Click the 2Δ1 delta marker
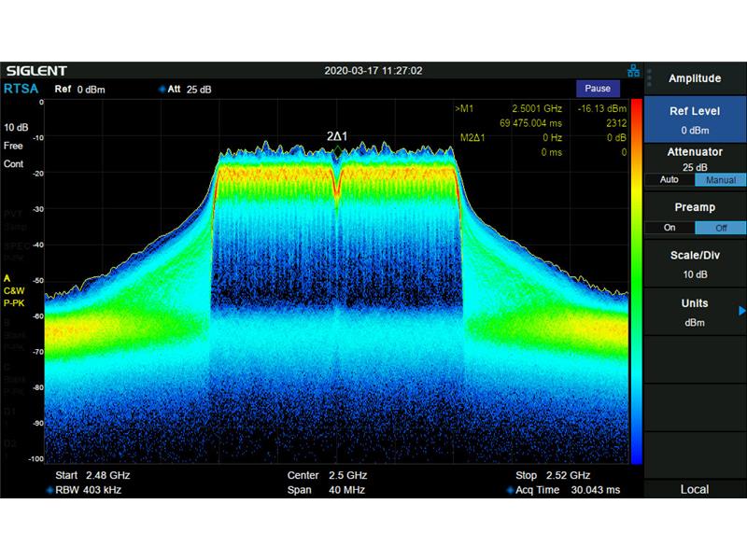The height and width of the screenshot is (560, 747). click(x=337, y=136)
